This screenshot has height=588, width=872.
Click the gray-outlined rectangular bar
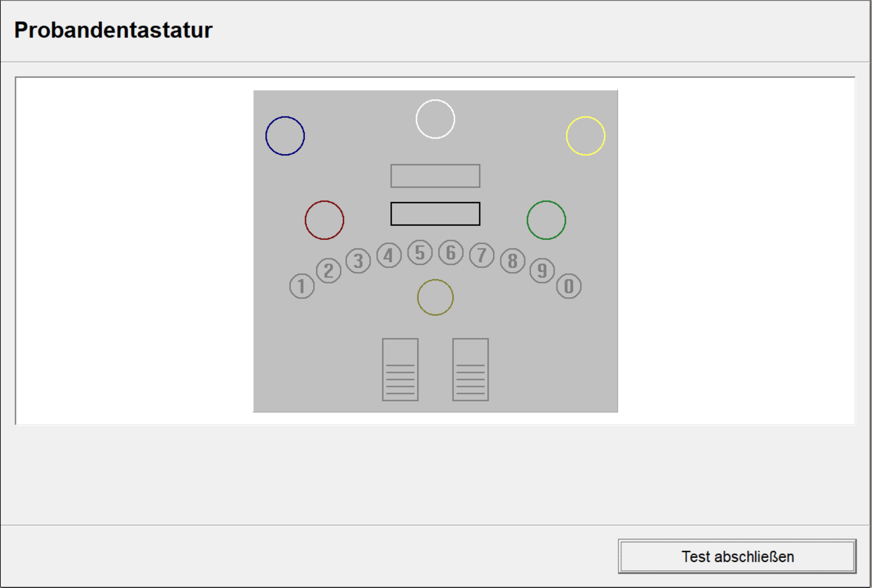(x=435, y=176)
